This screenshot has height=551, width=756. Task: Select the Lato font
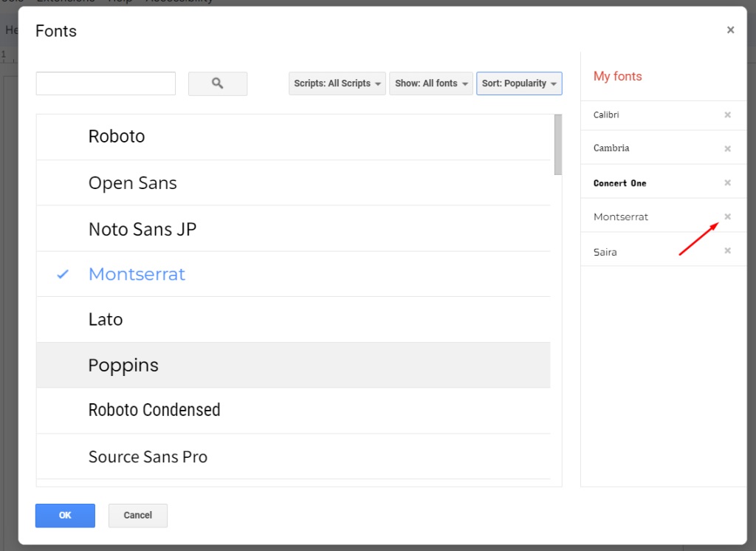pyautogui.click(x=293, y=319)
